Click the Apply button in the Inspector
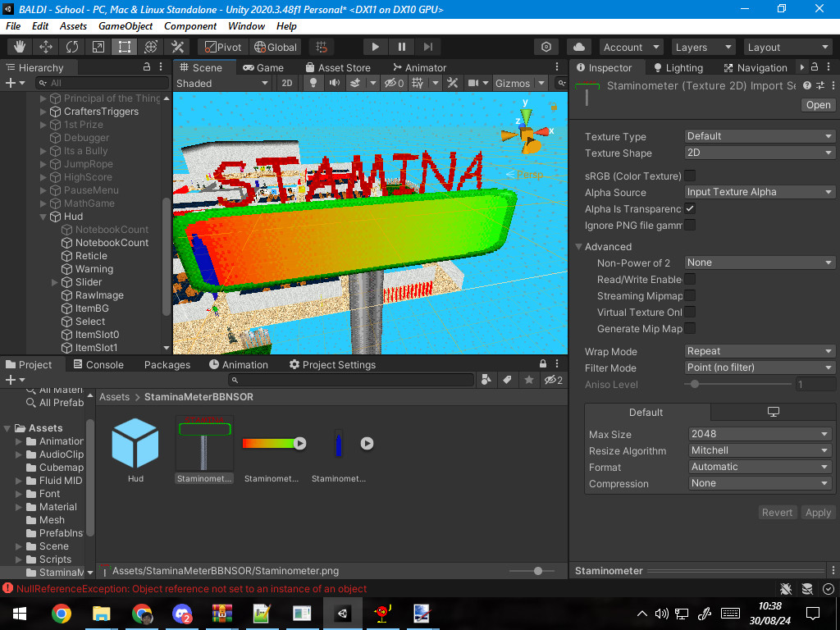Screen dimensions: 840x630 (818, 512)
